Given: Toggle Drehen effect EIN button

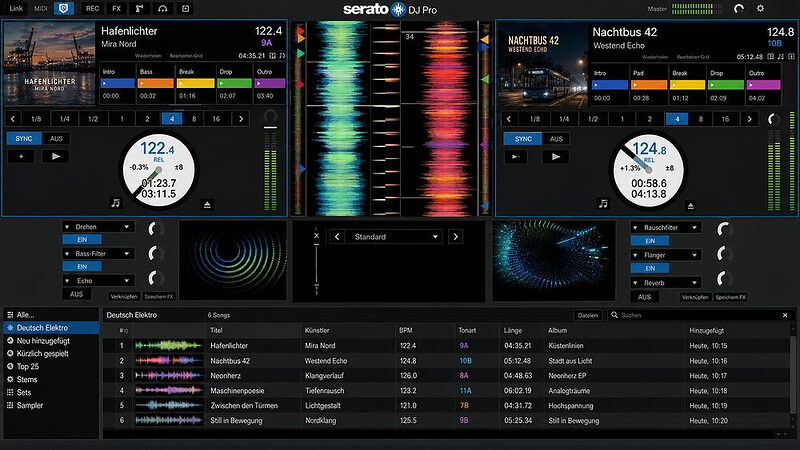Looking at the screenshot, I should tap(82, 239).
